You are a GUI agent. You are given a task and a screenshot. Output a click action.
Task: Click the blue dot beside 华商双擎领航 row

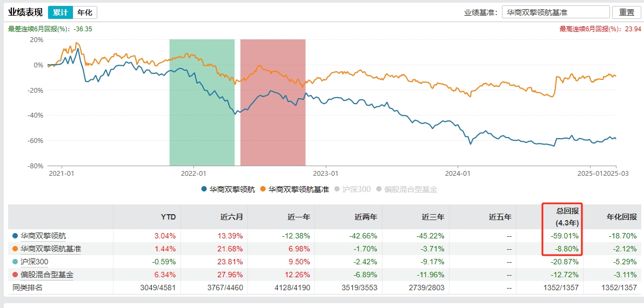tap(15, 236)
